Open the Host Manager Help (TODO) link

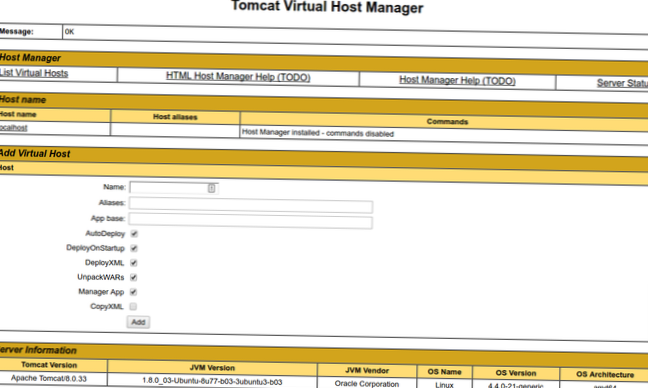[x=457, y=80]
